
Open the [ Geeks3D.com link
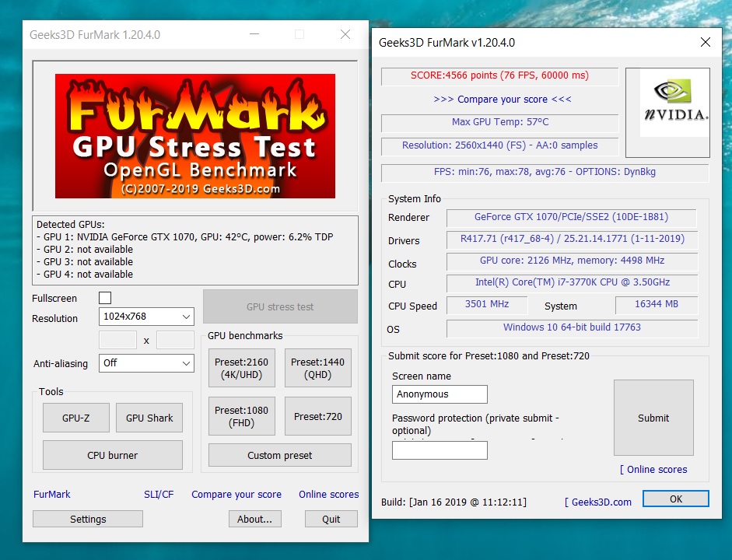pos(598,502)
